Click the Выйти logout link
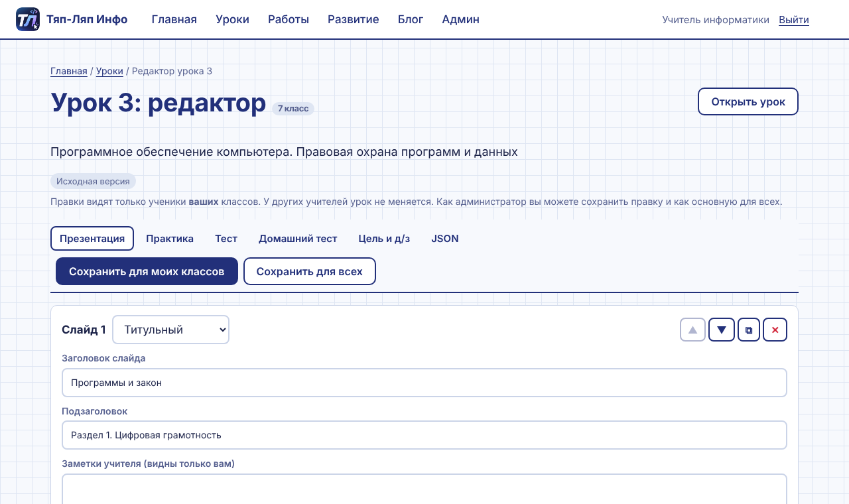The height and width of the screenshot is (504, 849). (x=794, y=20)
